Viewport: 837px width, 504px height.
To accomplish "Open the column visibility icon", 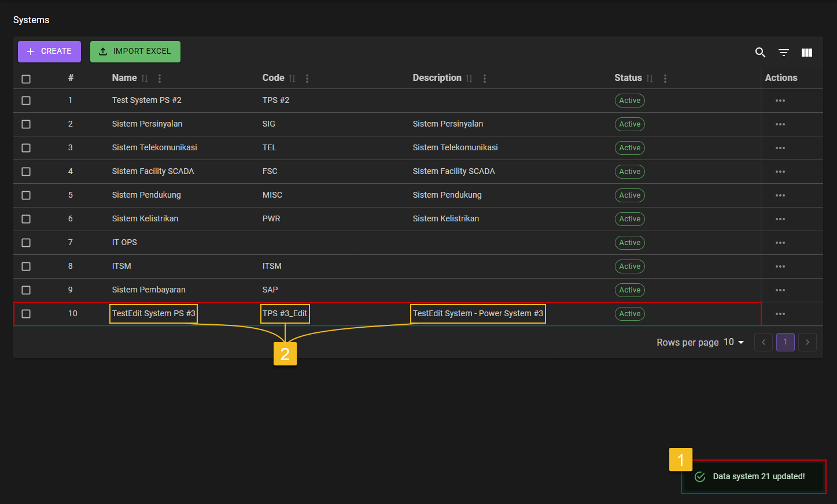I will pyautogui.click(x=806, y=53).
